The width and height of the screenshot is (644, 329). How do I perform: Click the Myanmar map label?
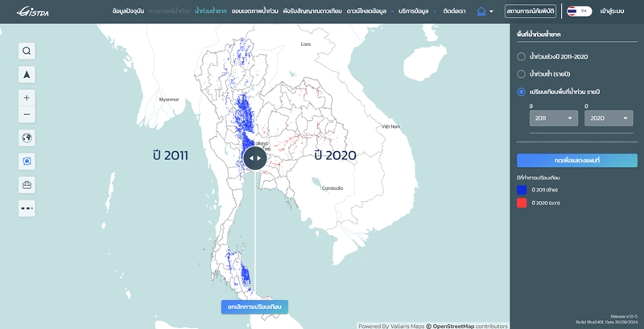[x=169, y=99]
